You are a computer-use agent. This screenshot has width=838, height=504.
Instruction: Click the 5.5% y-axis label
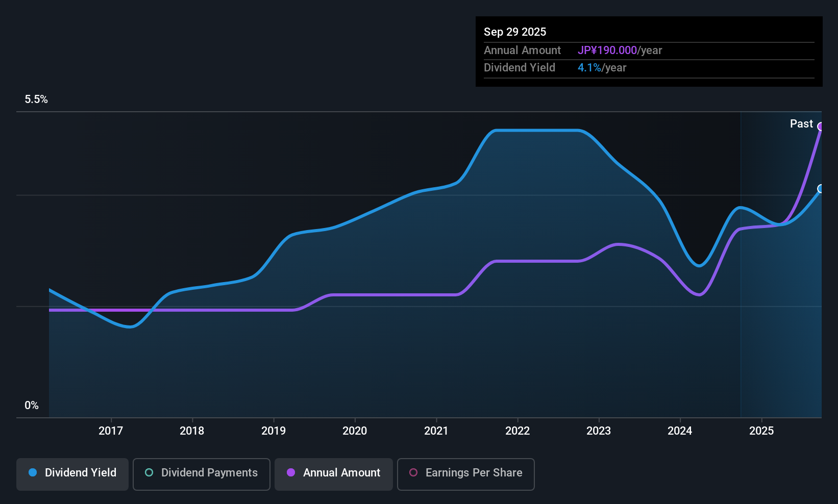tap(36, 99)
